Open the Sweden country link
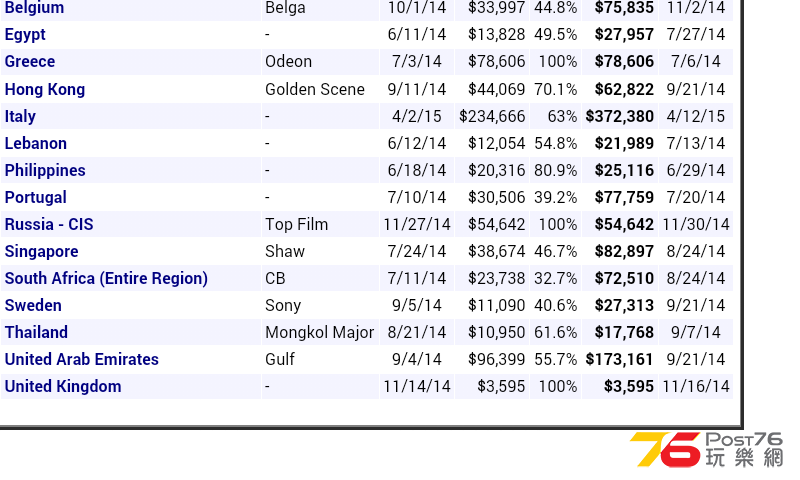This screenshot has width=800, height=480. click(x=33, y=306)
